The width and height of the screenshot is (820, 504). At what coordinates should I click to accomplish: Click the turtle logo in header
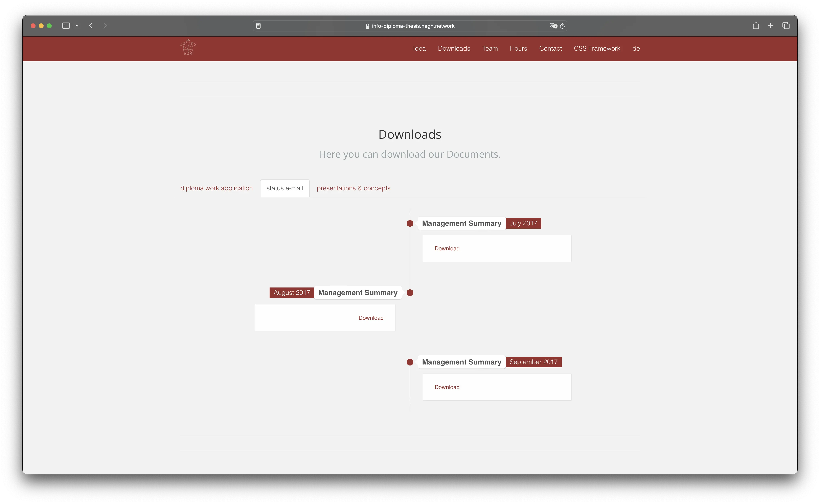[x=188, y=47]
